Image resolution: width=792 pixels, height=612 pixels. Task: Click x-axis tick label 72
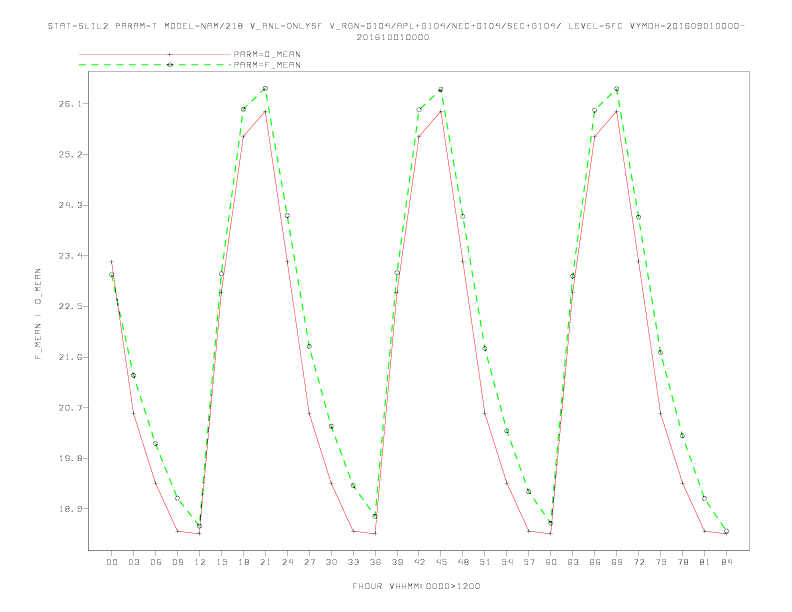click(638, 562)
